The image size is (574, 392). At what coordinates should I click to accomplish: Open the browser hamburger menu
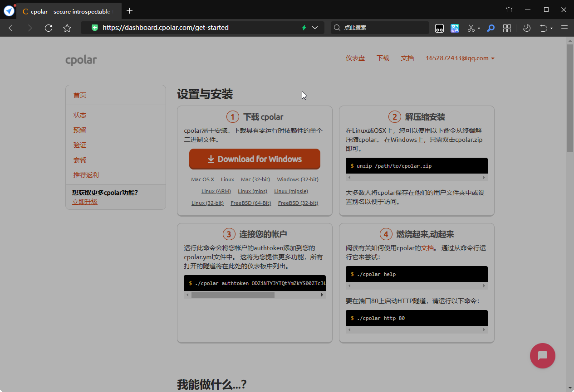click(564, 28)
